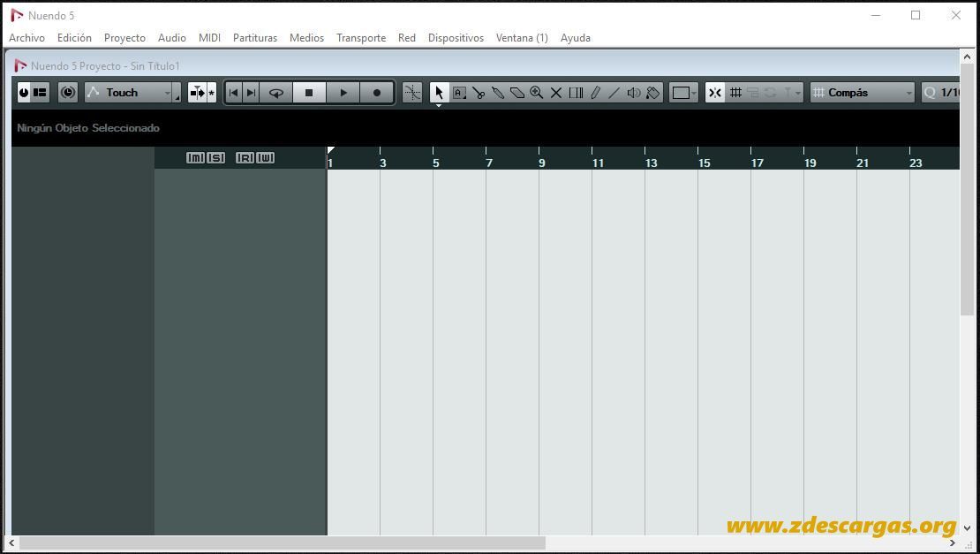Select the Play speaker tool
Image resolution: width=980 pixels, height=554 pixels.
tap(634, 93)
